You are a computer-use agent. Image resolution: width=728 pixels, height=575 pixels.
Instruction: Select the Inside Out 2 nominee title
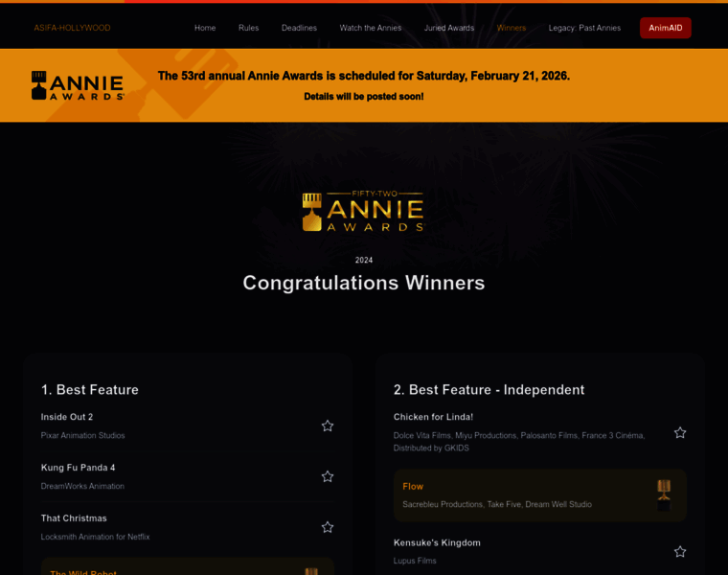point(67,417)
